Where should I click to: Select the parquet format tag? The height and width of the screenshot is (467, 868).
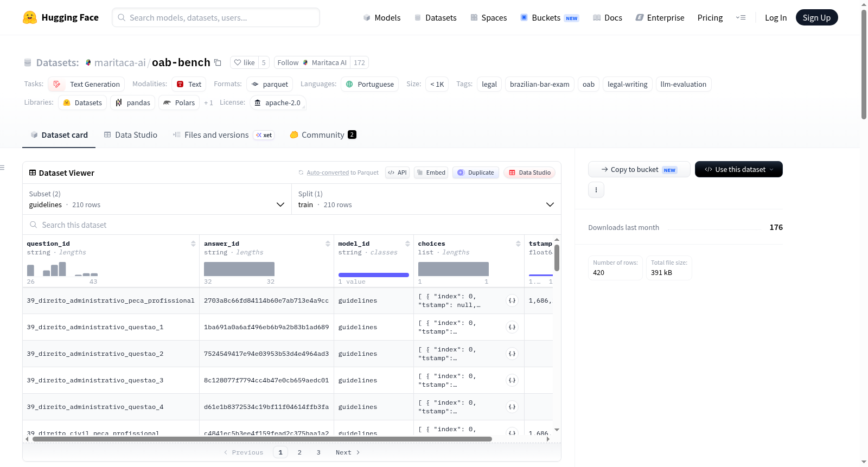(270, 84)
